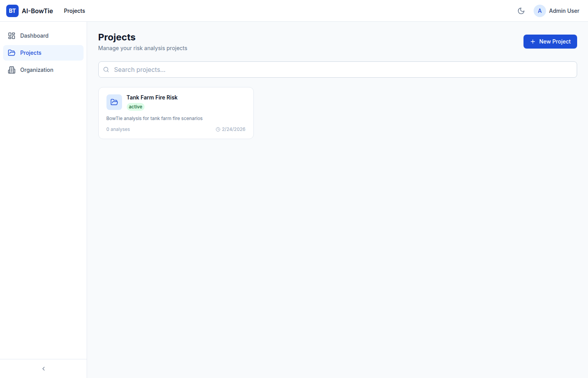This screenshot has width=588, height=378.
Task: Click the Projects breadcrumb in top bar
Action: click(x=74, y=11)
